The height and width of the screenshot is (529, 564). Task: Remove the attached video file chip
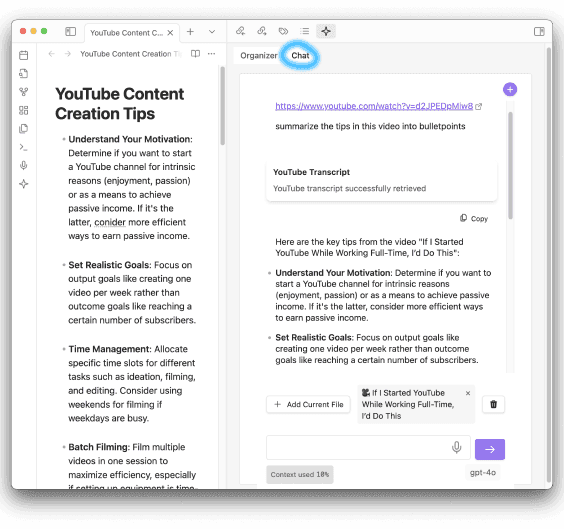point(468,393)
